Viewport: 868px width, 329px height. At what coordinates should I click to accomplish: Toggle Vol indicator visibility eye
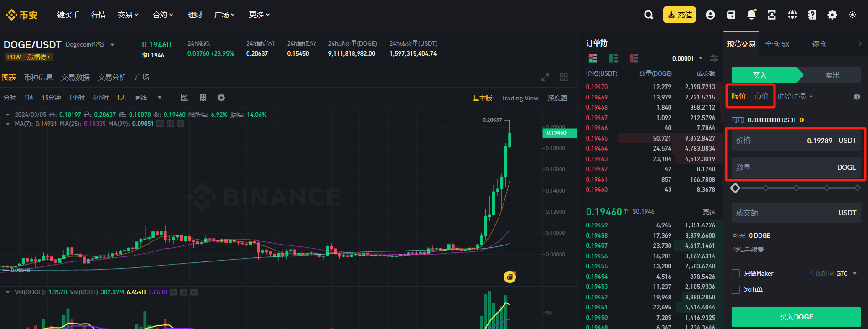pyautogui.click(x=173, y=292)
